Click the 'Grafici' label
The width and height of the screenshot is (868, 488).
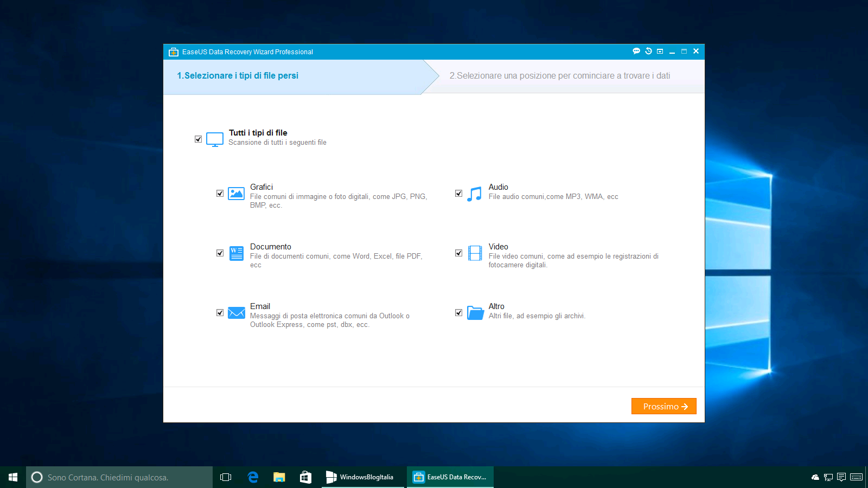point(261,187)
